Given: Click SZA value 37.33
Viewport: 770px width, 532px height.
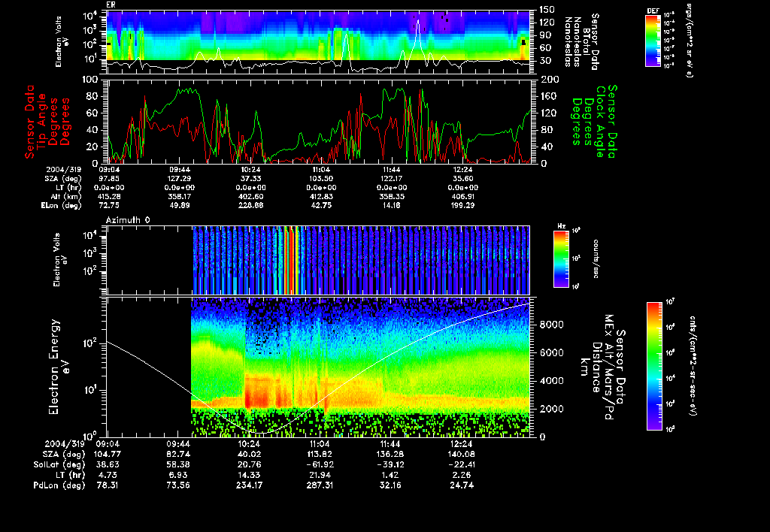Looking at the screenshot, I should 250,179.
